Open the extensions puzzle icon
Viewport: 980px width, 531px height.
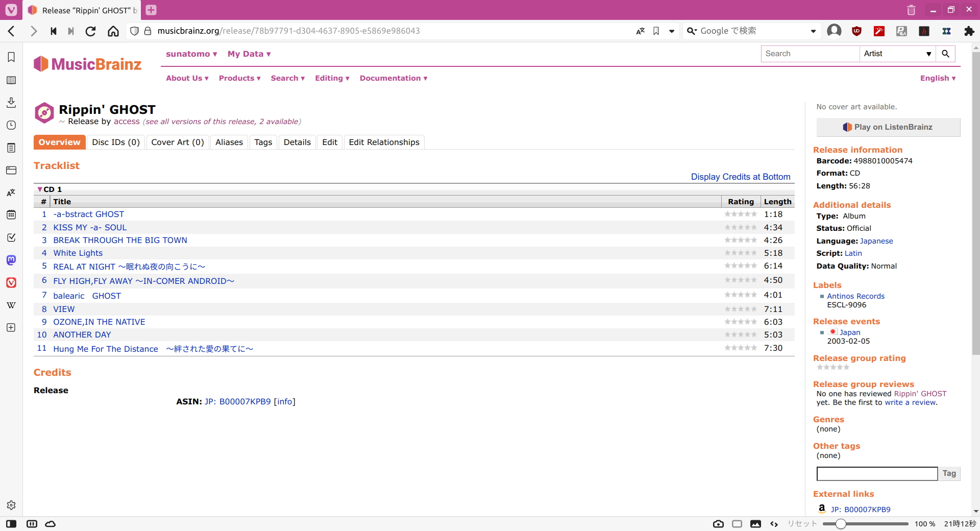coord(969,31)
